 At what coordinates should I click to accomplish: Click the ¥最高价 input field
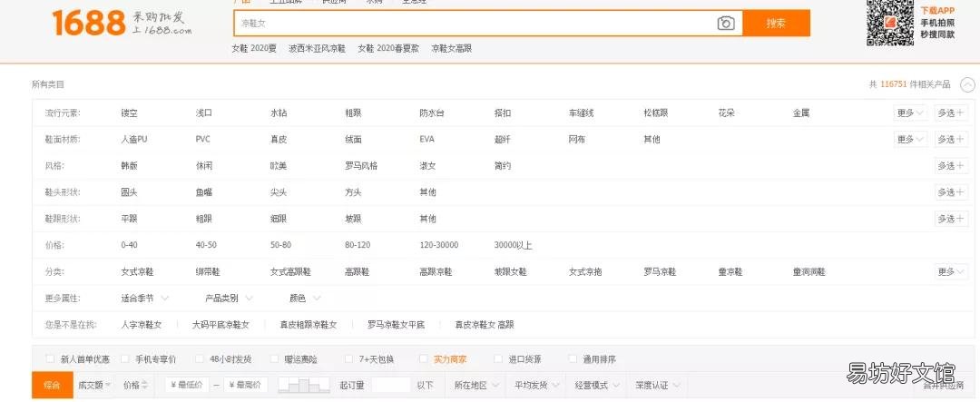[245, 385]
